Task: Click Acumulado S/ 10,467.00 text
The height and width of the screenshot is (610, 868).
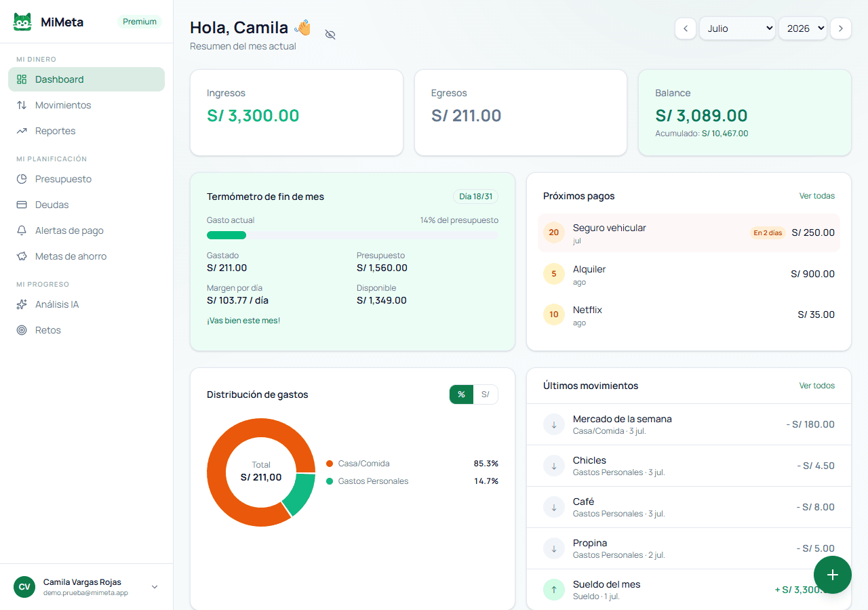Action: click(x=702, y=134)
